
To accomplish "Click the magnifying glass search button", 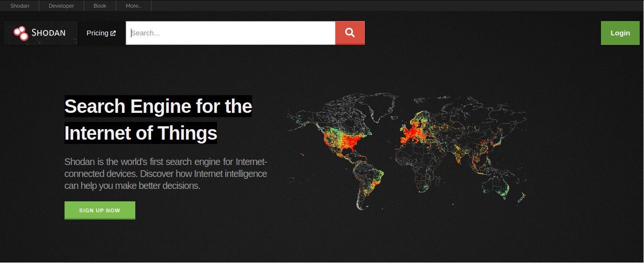I will [350, 33].
